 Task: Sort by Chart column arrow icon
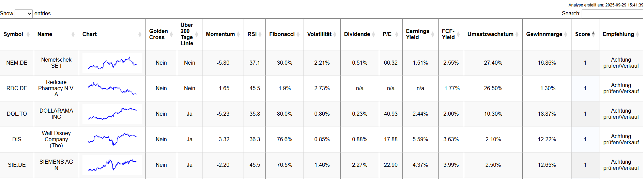[140, 34]
